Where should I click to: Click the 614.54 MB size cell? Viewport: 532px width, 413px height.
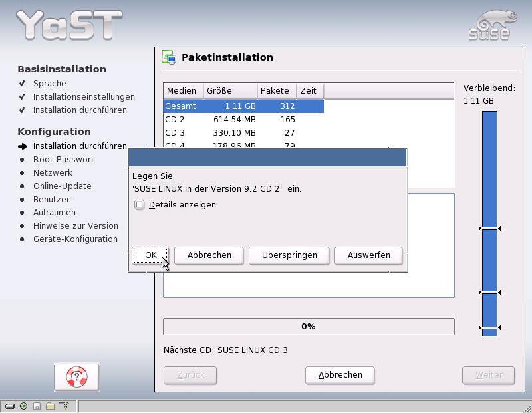pos(235,120)
